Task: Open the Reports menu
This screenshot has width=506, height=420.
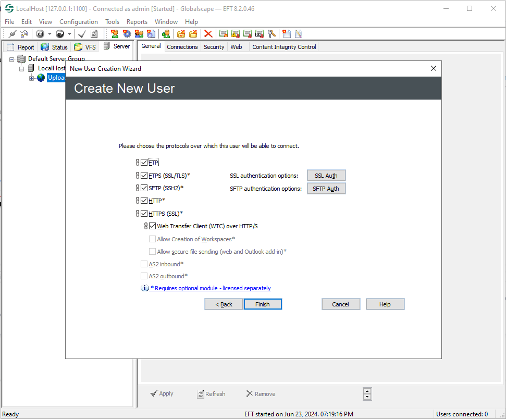Action: [x=137, y=21]
